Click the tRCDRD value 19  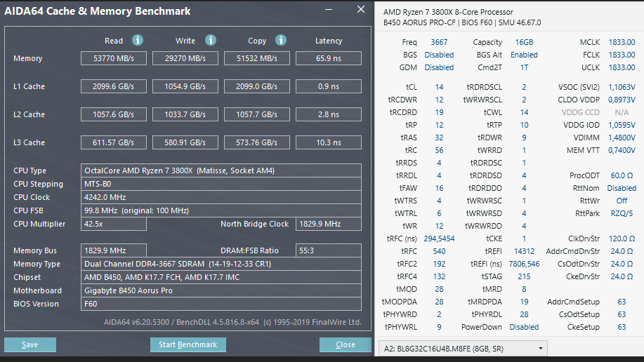[439, 112]
